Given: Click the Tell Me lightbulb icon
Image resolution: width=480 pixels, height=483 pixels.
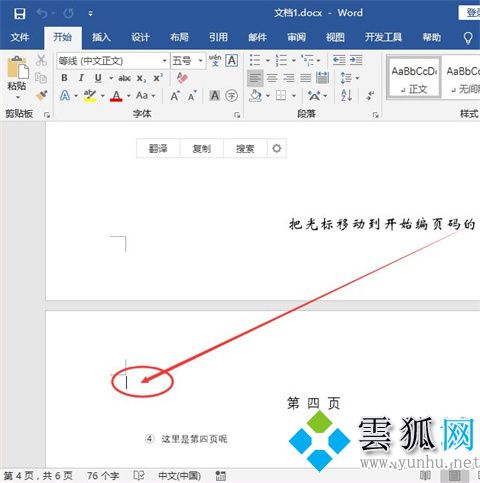Looking at the screenshot, I should (x=468, y=38).
